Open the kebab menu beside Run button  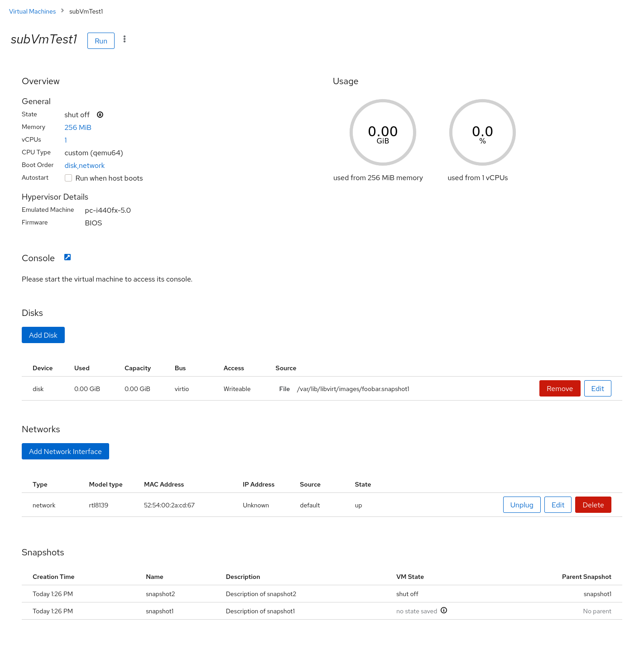pyautogui.click(x=125, y=40)
